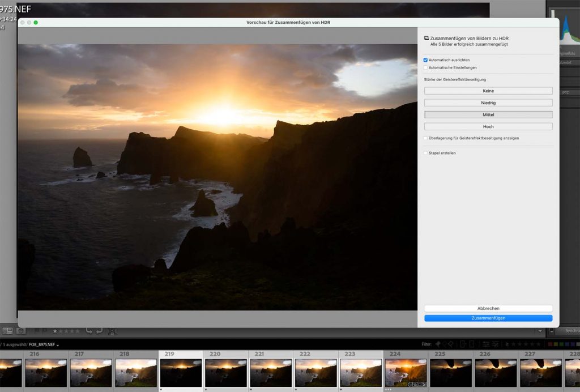Set deghosting strength to Keine
This screenshot has width=580, height=392.
point(488,91)
